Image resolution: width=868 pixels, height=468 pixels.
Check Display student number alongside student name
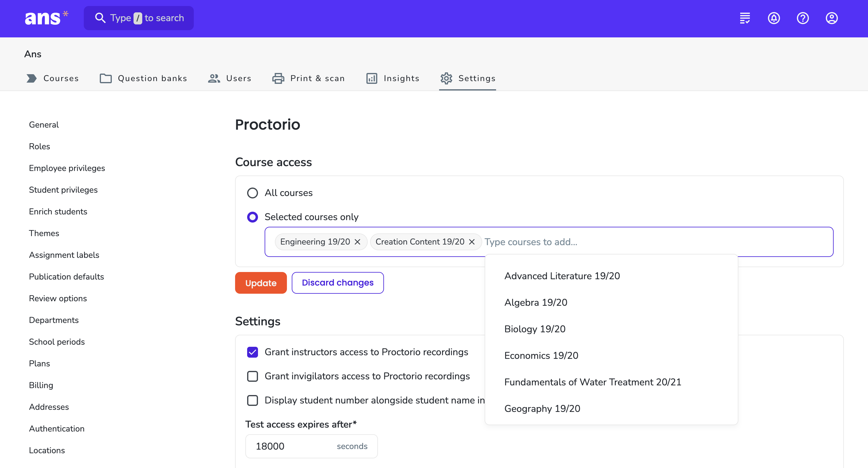252,400
